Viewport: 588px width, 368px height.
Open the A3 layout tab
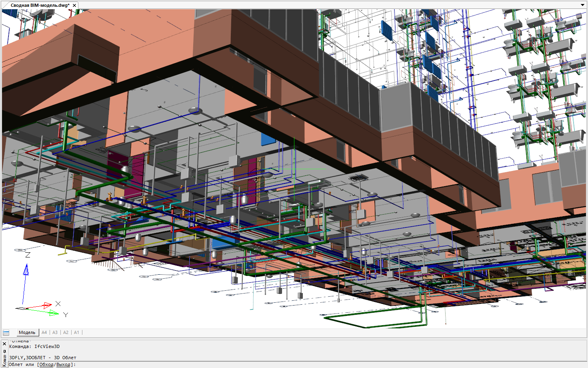click(x=54, y=332)
